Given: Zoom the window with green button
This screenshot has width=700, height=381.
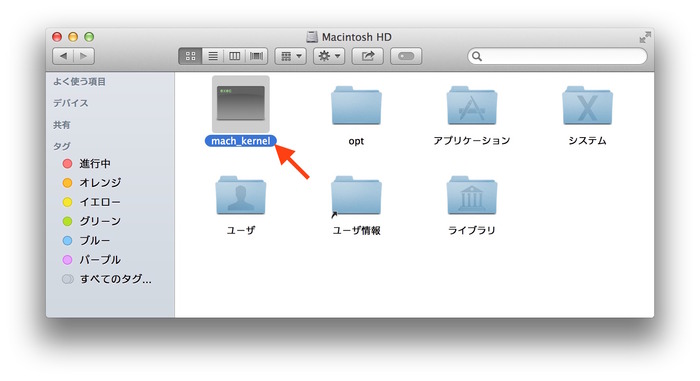Looking at the screenshot, I should [x=89, y=37].
